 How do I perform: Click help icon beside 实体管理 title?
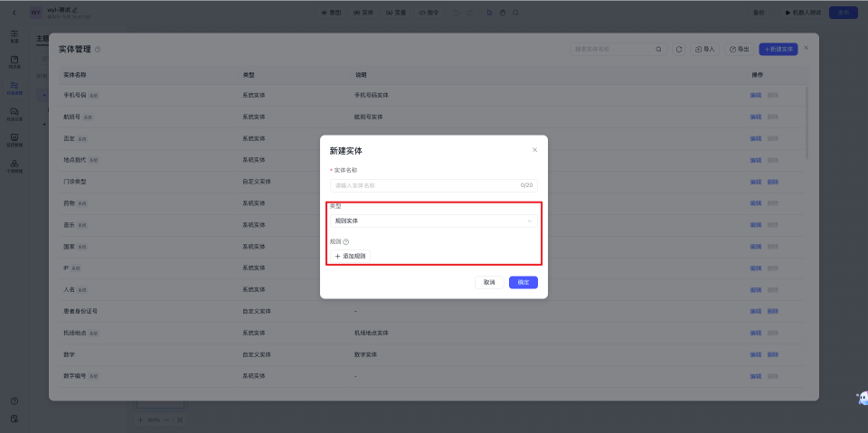tap(98, 49)
